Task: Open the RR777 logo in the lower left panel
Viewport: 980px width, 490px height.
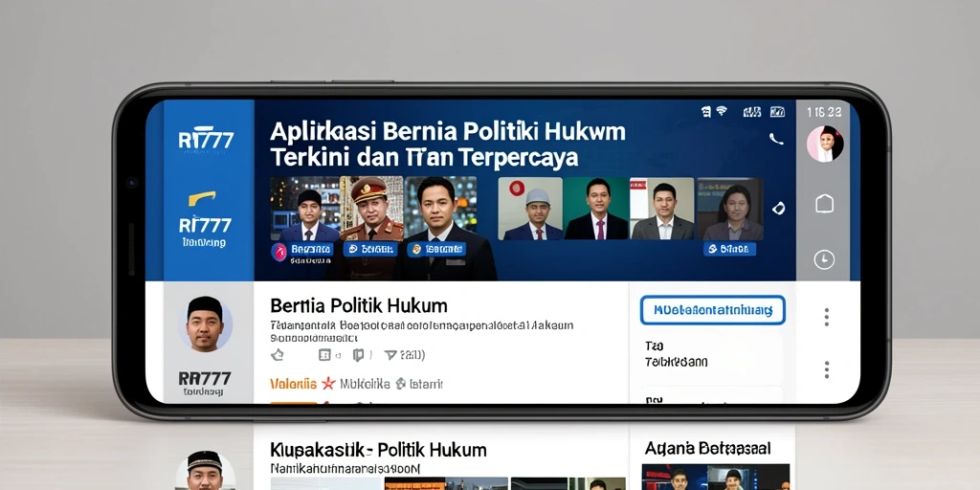Action: point(205,378)
